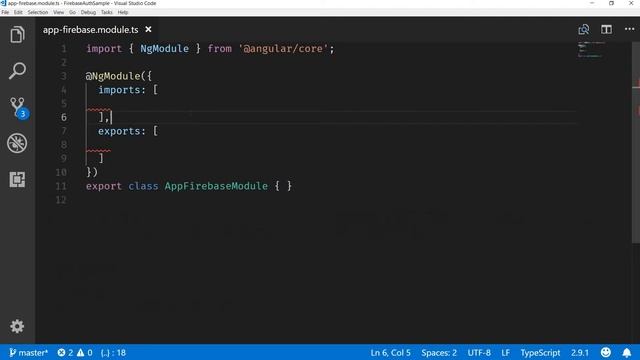Screen dimensions: 640x360
Task: Open Problems via errors and warnings count
Action: pos(75,353)
